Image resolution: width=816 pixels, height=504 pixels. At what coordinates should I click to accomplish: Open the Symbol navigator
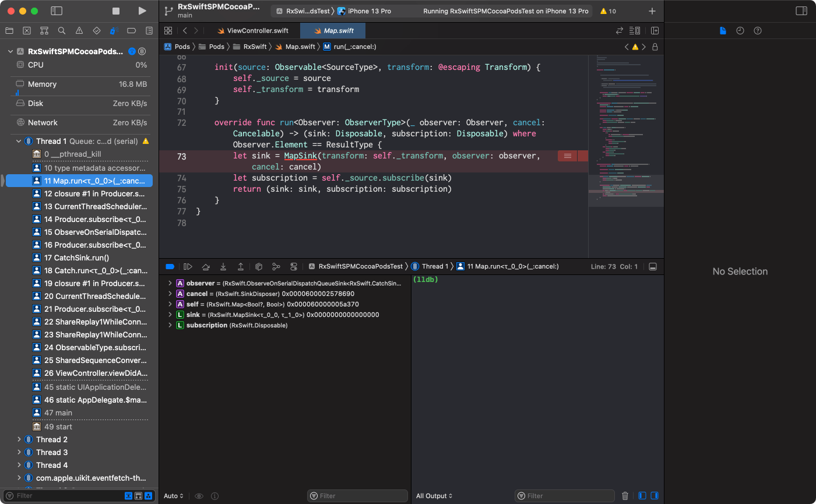coord(44,30)
